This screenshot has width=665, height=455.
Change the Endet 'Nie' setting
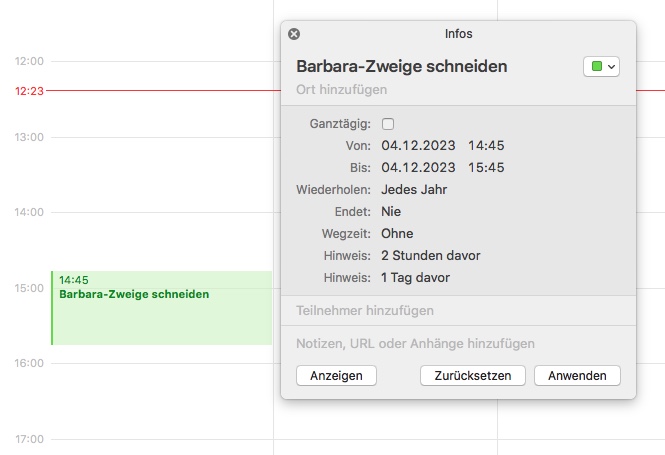click(391, 211)
